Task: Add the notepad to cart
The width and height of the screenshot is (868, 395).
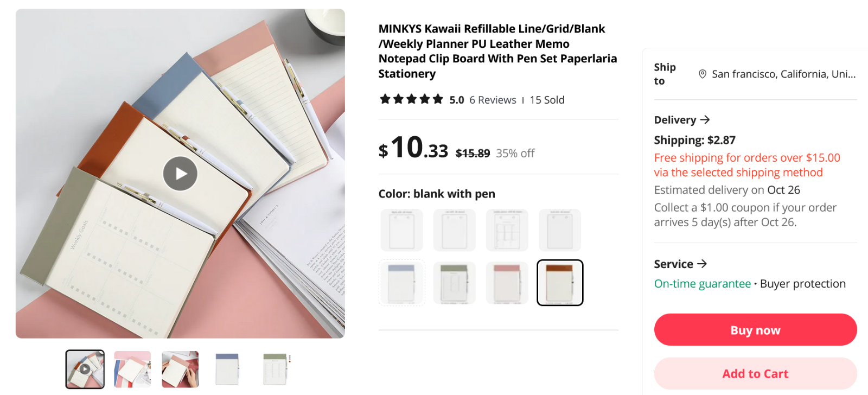Action: pos(755,374)
